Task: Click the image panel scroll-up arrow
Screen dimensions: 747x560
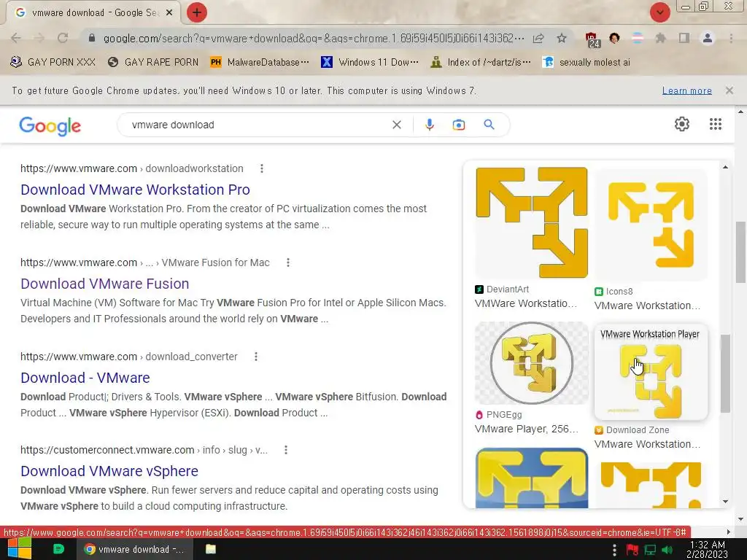Action: click(x=725, y=167)
